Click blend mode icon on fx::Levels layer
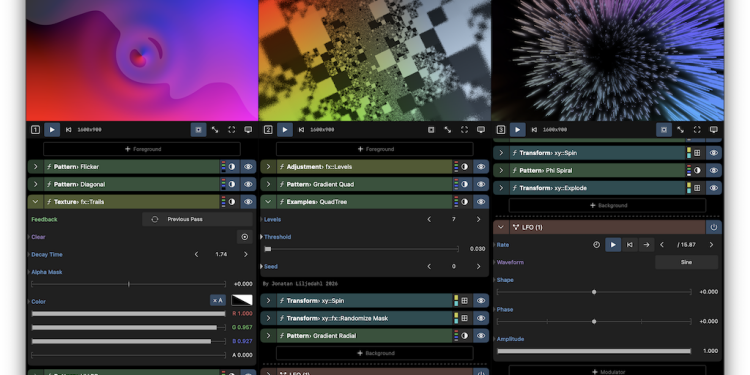 464,166
